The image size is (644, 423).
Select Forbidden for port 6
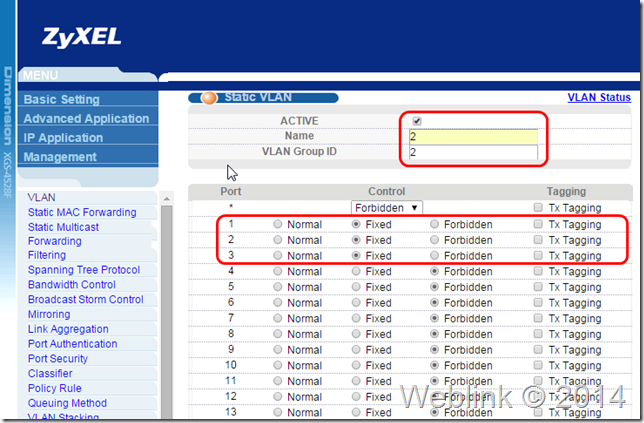[435, 303]
